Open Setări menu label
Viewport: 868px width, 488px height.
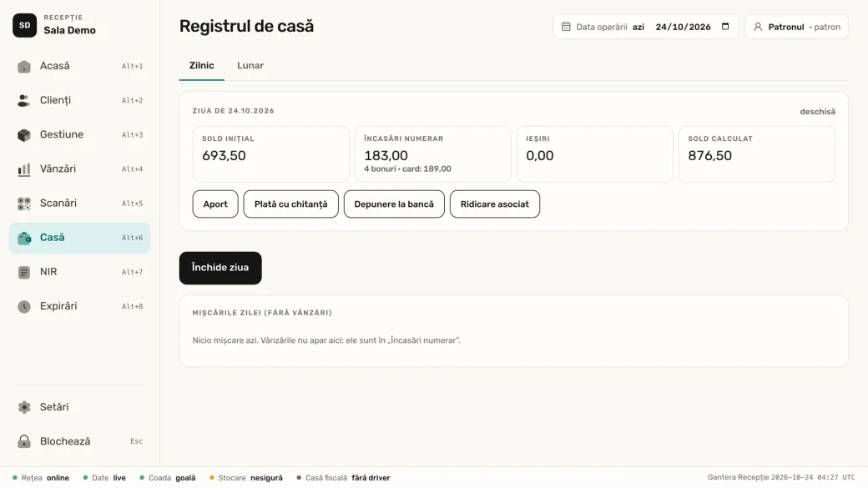[54, 407]
